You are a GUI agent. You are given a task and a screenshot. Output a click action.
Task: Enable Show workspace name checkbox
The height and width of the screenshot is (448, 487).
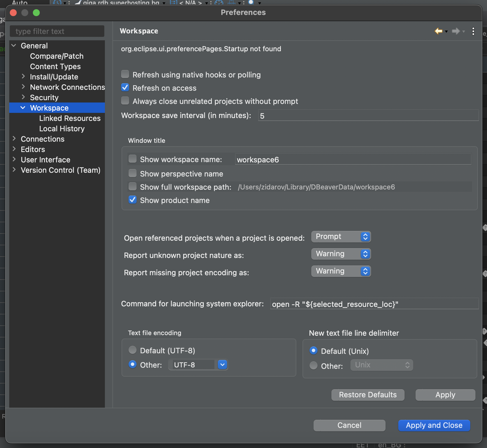133,159
